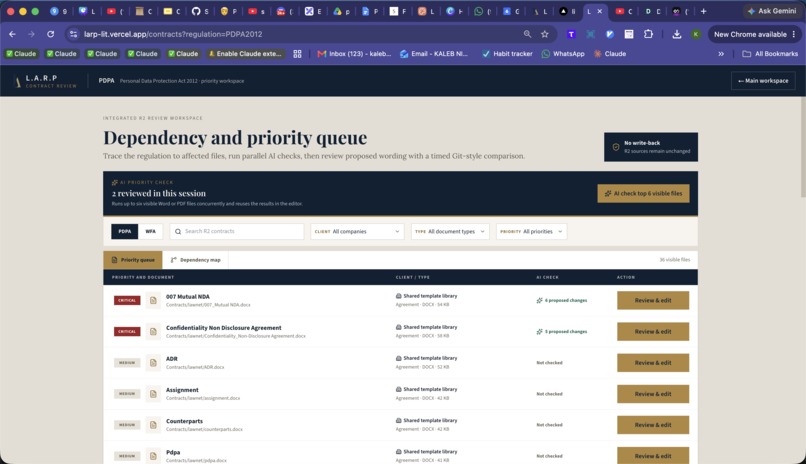The width and height of the screenshot is (806, 464).
Task: Open a new browser tab with plus icon
Action: tap(703, 11)
